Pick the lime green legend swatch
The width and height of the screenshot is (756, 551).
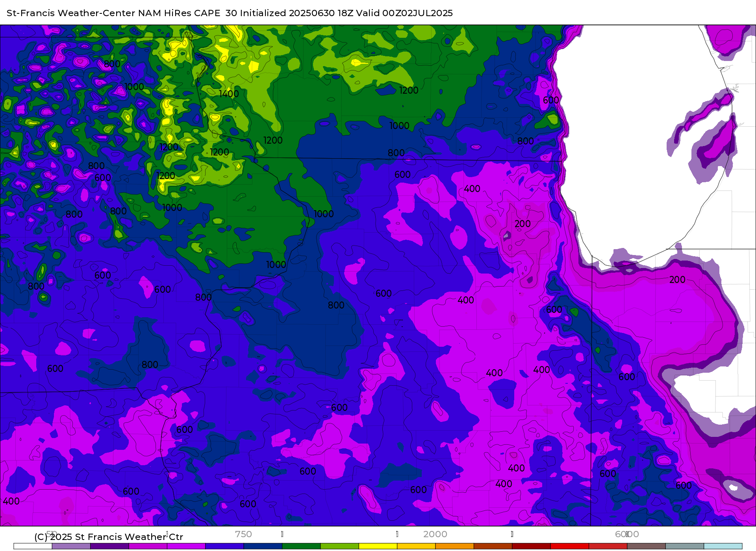[x=340, y=546]
